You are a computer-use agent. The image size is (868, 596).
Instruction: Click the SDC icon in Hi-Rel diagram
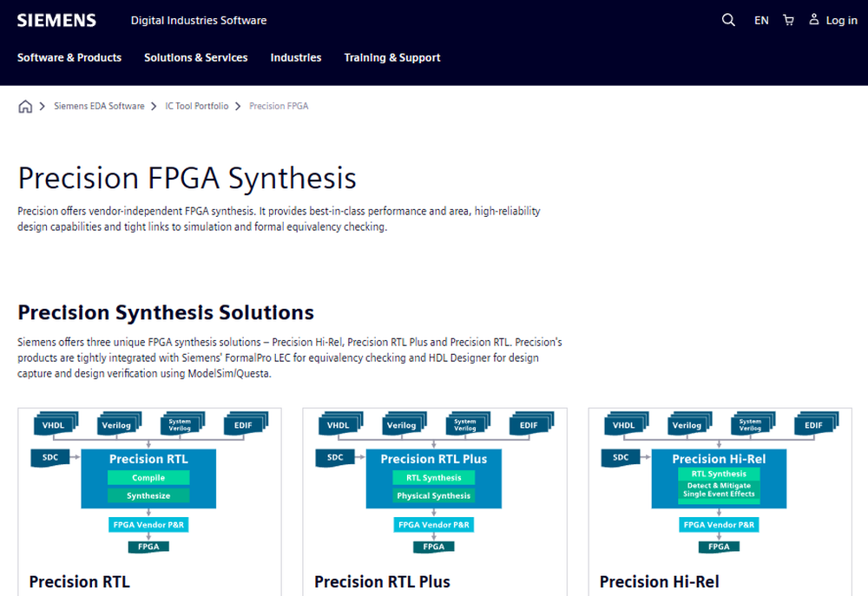point(621,458)
